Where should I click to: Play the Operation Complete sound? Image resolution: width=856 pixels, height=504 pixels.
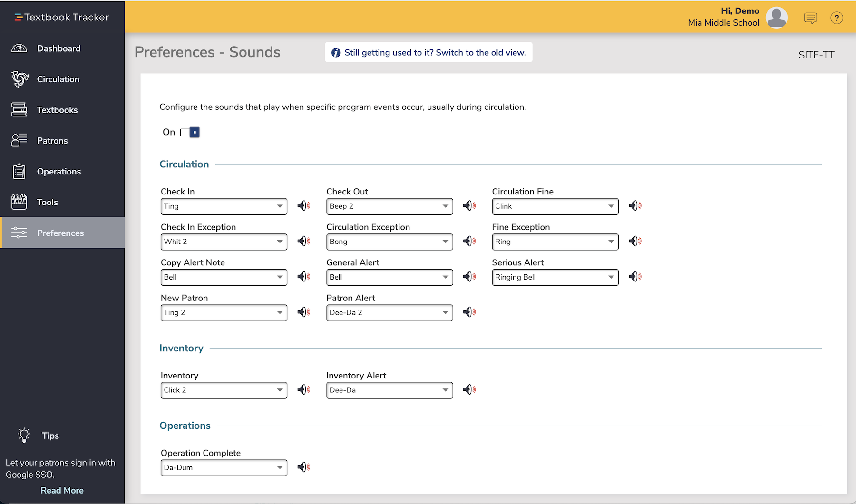[303, 467]
